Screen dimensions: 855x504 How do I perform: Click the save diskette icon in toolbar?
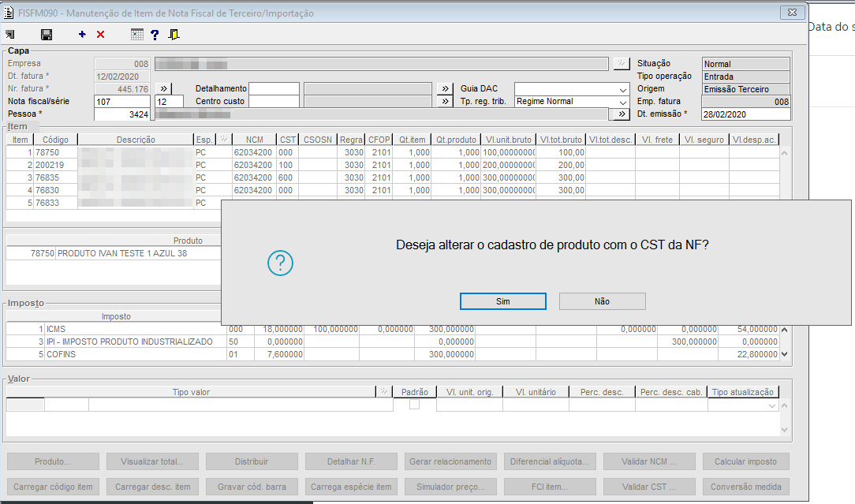[x=47, y=35]
